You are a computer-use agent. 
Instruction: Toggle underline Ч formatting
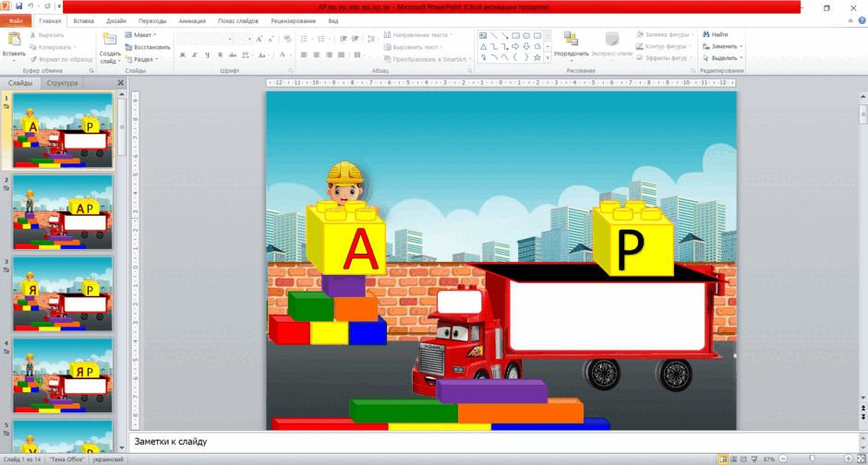(207, 54)
